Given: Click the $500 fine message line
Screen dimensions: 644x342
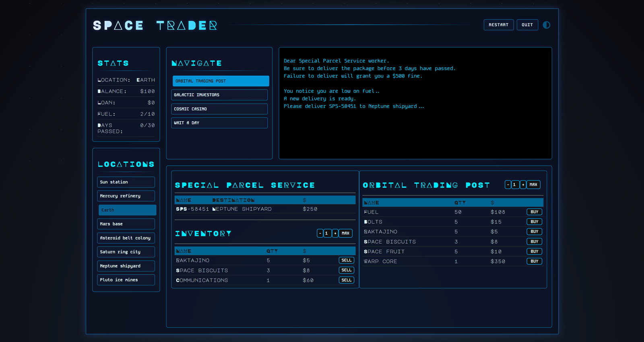Looking at the screenshot, I should (353, 76).
